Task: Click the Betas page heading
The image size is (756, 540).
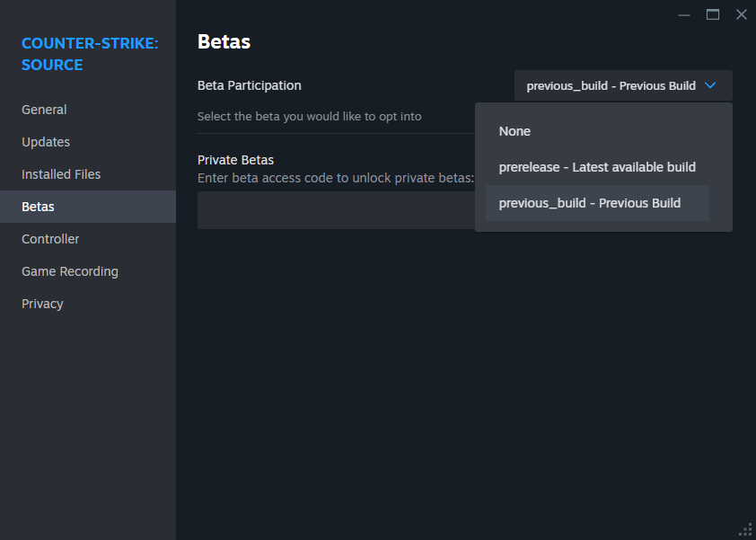Action: click(224, 41)
